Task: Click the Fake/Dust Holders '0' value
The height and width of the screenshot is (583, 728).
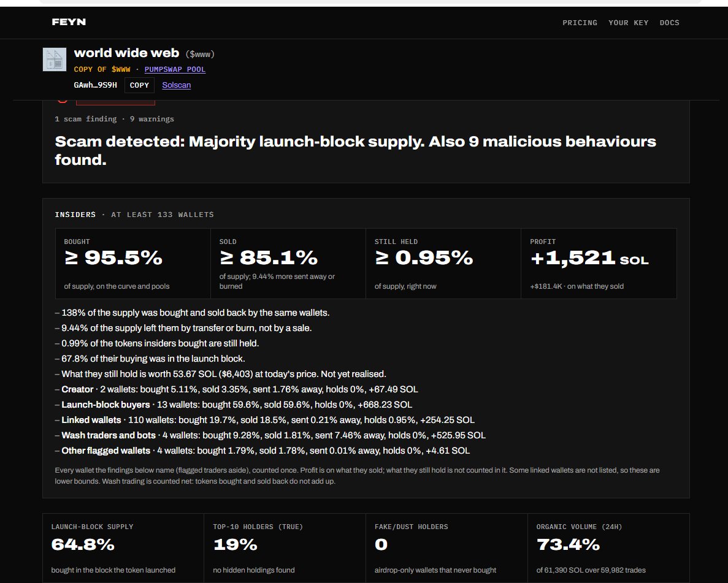Action: (x=381, y=544)
